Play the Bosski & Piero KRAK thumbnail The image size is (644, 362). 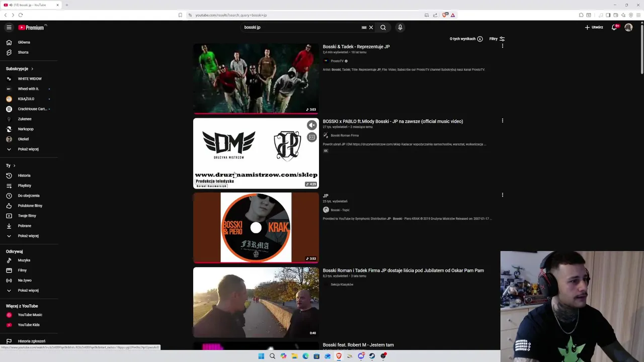[x=256, y=228]
